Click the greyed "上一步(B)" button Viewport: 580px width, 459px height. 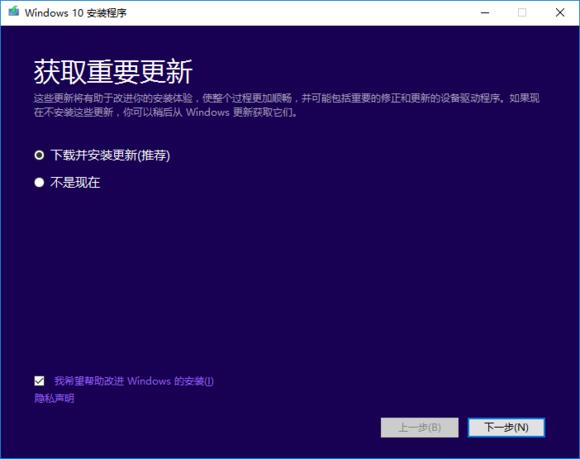419,428
